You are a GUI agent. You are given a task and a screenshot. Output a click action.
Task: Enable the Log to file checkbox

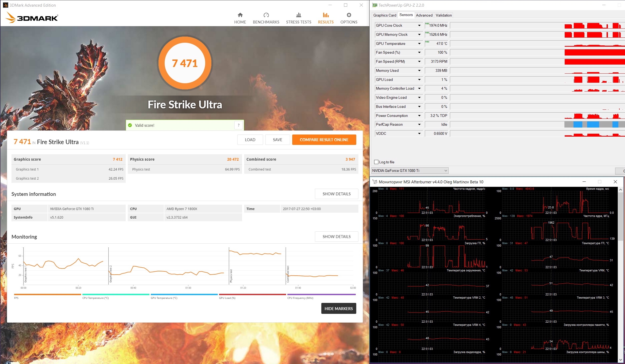376,162
